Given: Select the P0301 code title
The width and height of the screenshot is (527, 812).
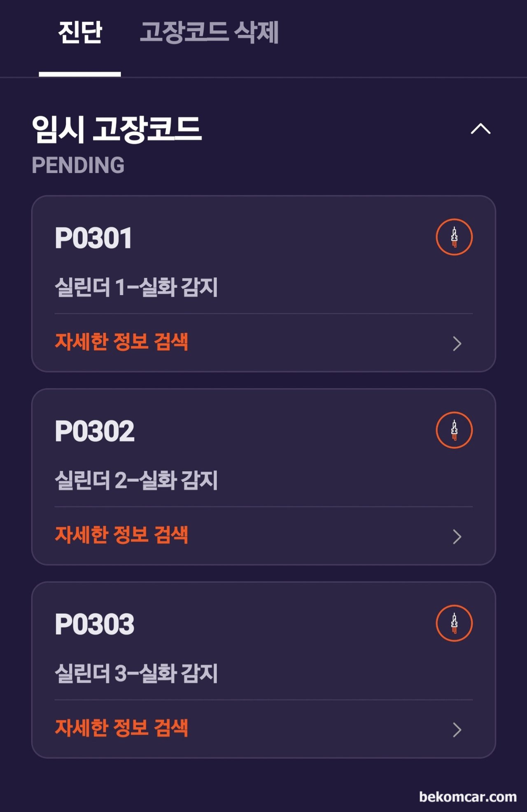Looking at the screenshot, I should click(x=93, y=238).
